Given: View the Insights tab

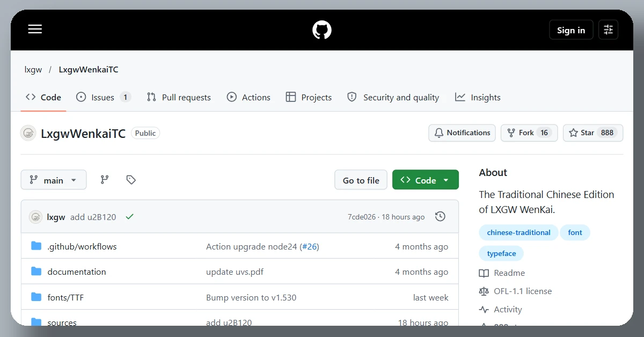Looking at the screenshot, I should pyautogui.click(x=478, y=97).
